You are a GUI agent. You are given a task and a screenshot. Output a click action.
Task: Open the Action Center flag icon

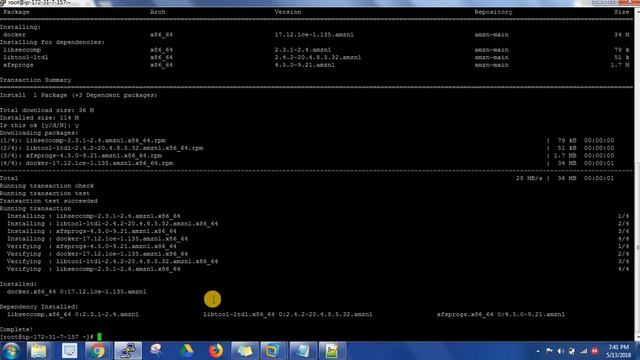point(549,351)
